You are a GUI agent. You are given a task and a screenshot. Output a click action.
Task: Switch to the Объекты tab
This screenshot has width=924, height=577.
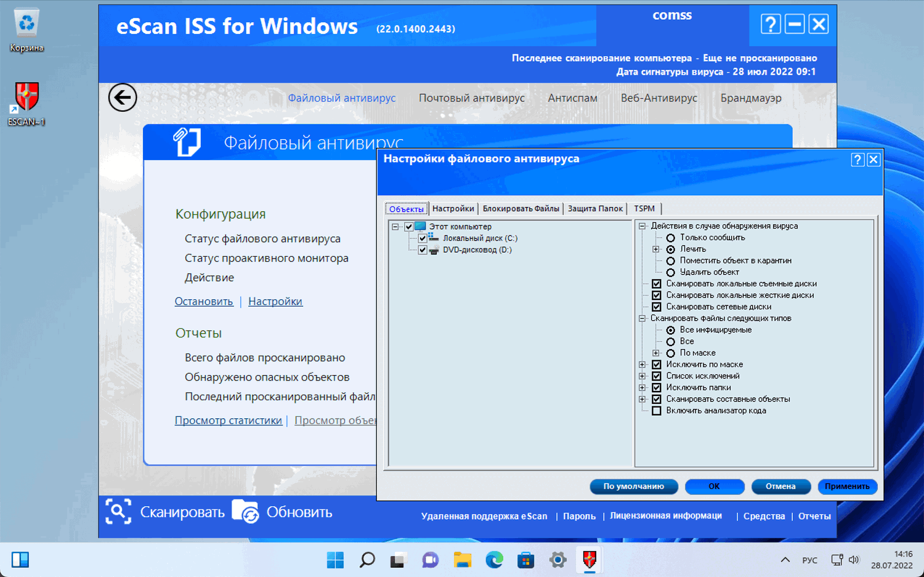(x=407, y=209)
